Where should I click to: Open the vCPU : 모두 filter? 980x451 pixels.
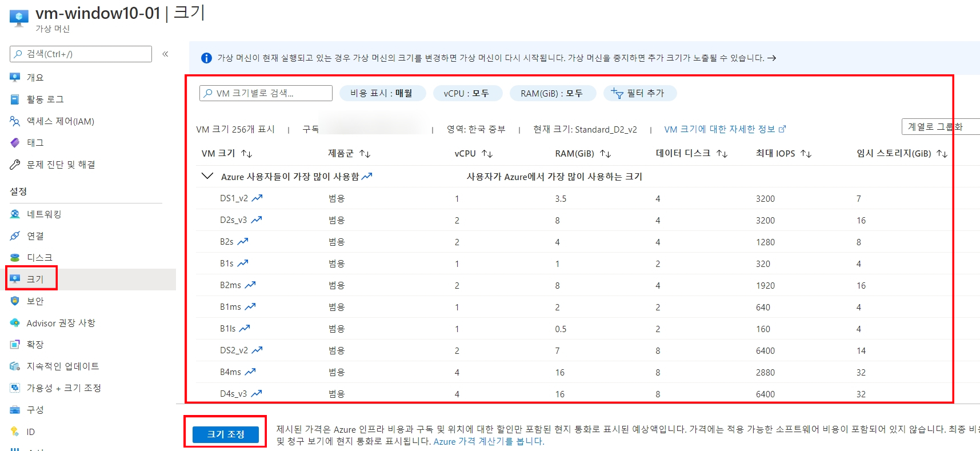(467, 93)
